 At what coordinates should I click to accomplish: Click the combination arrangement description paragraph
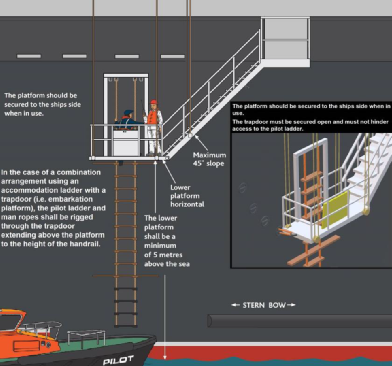pos(53,208)
